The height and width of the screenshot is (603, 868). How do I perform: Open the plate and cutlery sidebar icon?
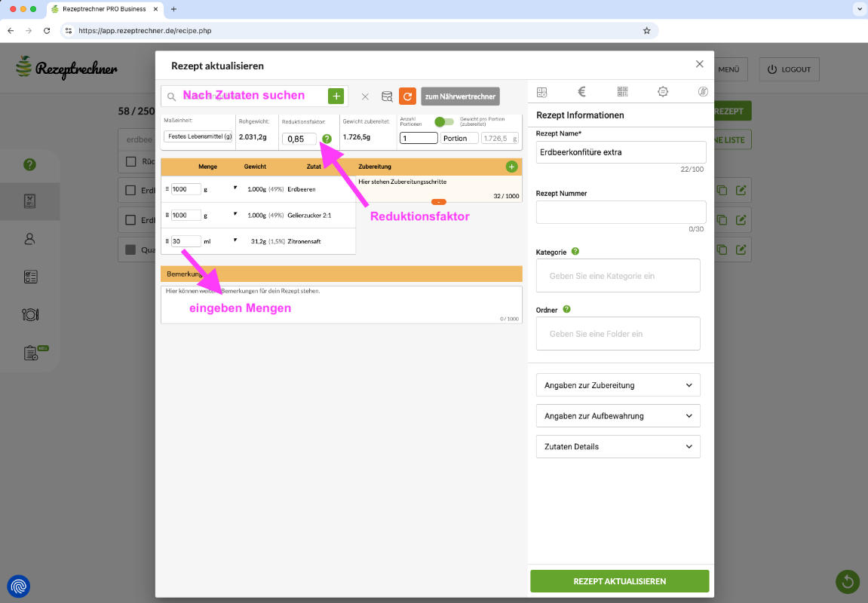tap(30, 315)
